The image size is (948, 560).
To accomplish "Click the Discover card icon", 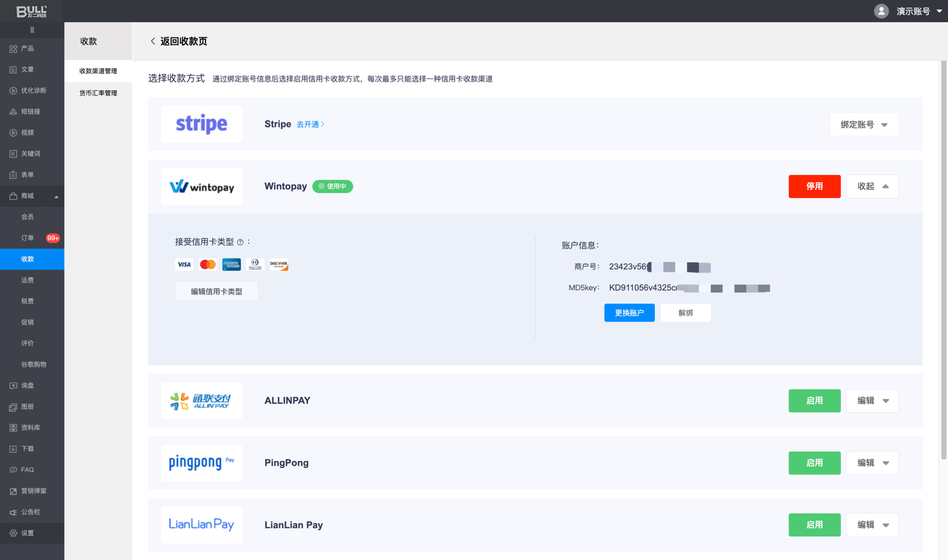I will coord(279,265).
